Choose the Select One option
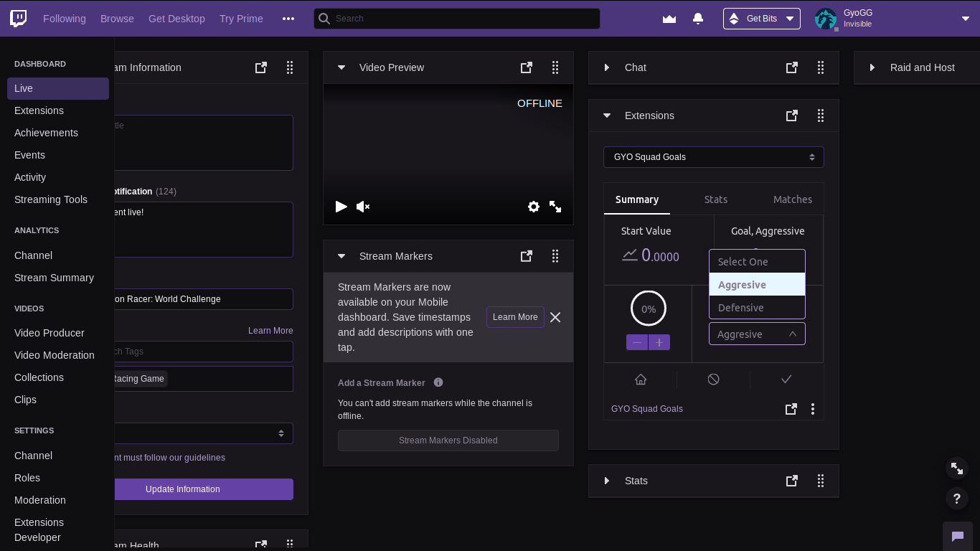This screenshot has width=980, height=551. pos(757,262)
